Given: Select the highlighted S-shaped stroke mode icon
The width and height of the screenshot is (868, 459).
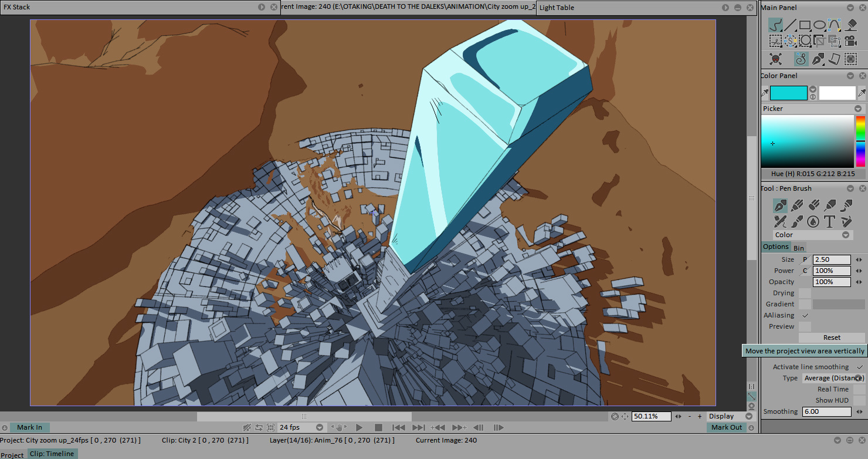Looking at the screenshot, I should [801, 59].
